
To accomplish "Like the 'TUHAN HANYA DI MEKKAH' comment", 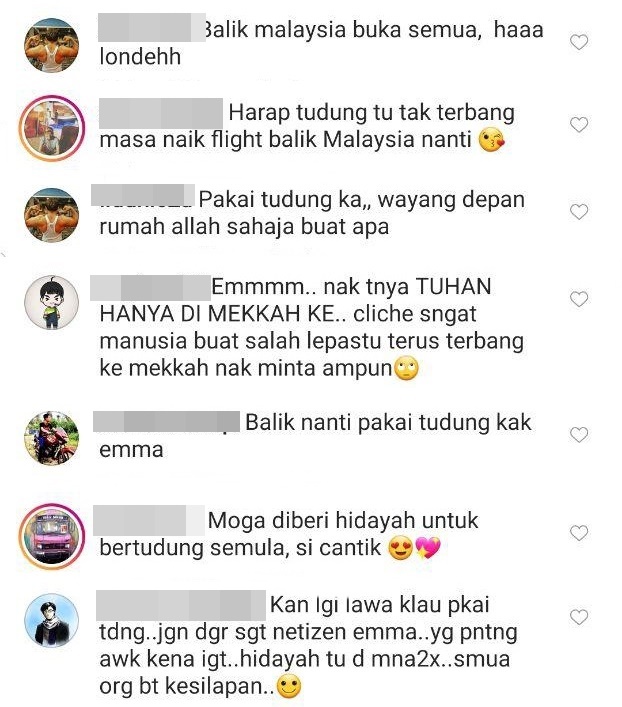I will coord(579,299).
